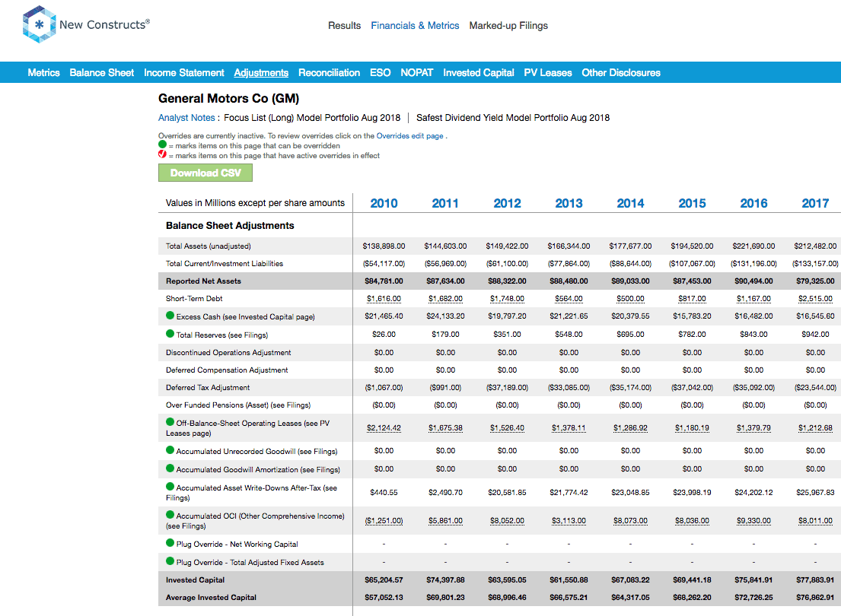The width and height of the screenshot is (841, 616).
Task: Open the Analyst Notes link
Action: tap(186, 118)
